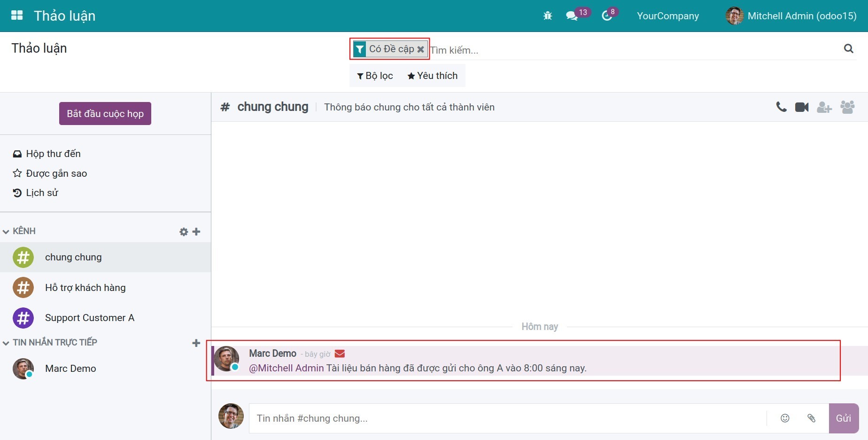Remove the Có Đề cập search filter
The height and width of the screenshot is (440, 868).
pos(420,49)
